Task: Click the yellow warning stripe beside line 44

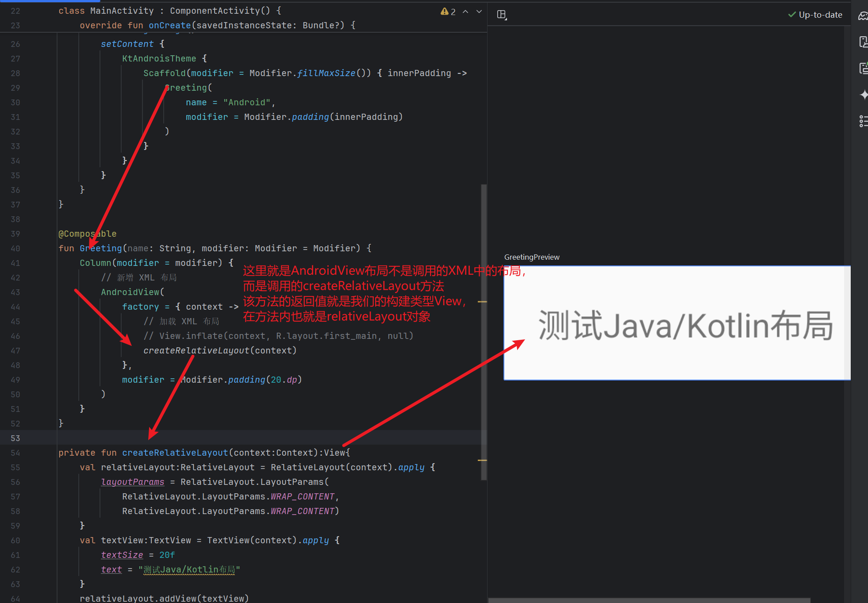Action: 482,302
